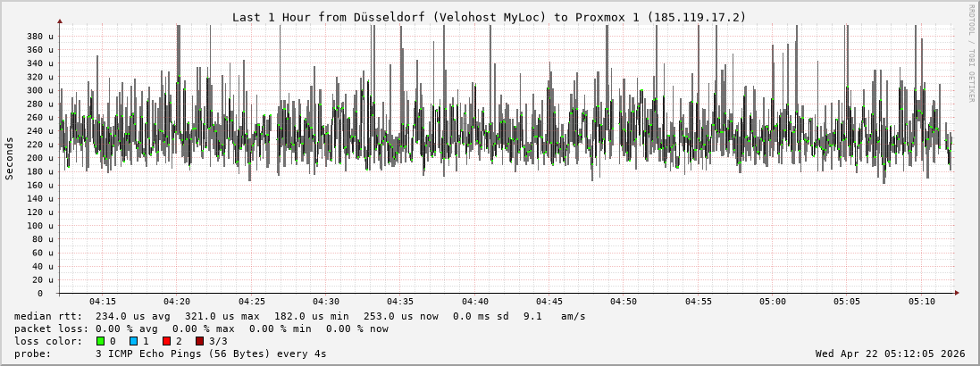This screenshot has width=980, height=366.
Task: Select the 05:10 time axis label
Action: pyautogui.click(x=921, y=302)
